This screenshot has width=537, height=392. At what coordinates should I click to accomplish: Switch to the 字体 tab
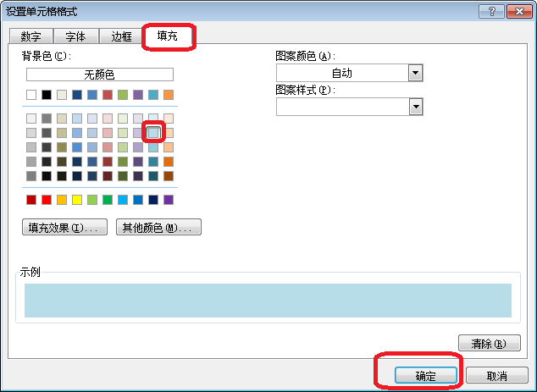pyautogui.click(x=75, y=36)
